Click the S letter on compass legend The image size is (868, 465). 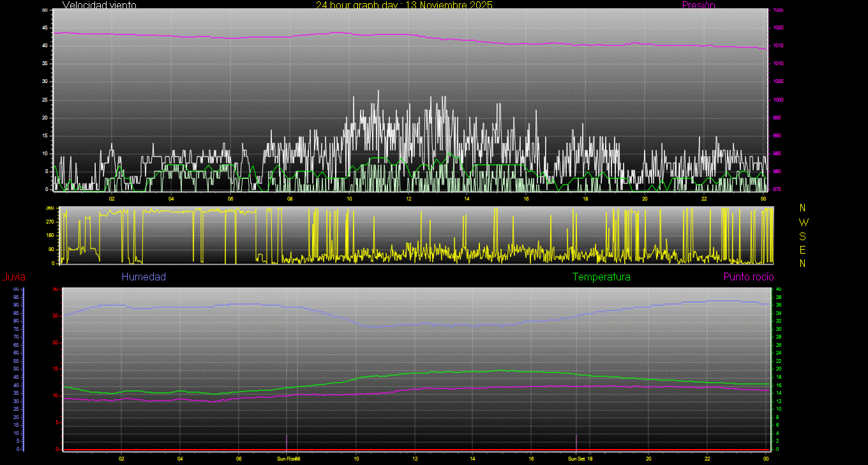(x=803, y=236)
